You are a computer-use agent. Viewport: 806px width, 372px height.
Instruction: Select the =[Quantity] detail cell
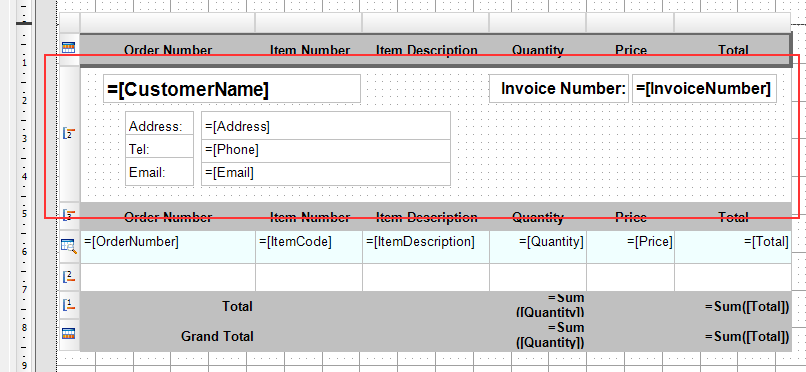click(538, 247)
